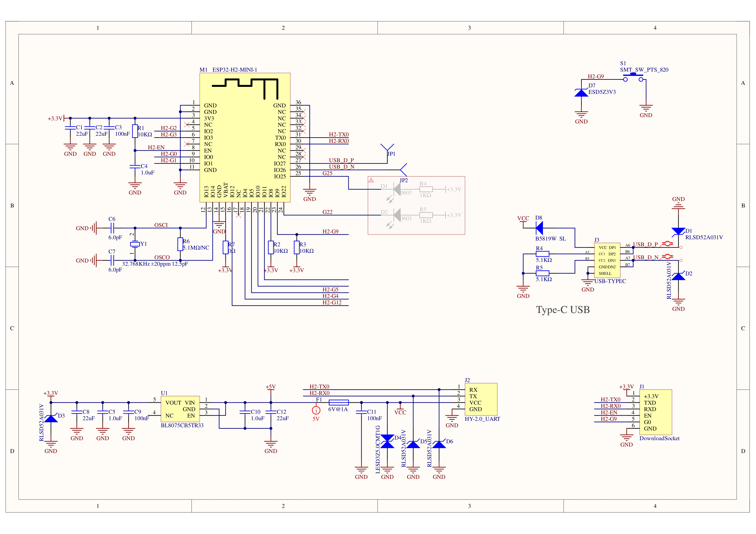The image size is (756, 534).
Task: Select the D8 Schottky diode symbol
Action: tap(539, 228)
